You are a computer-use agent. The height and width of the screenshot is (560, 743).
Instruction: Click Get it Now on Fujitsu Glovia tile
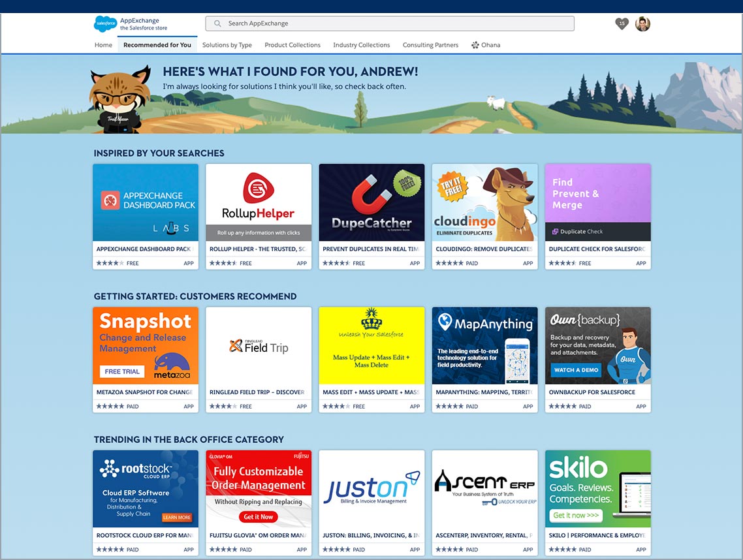pyautogui.click(x=259, y=516)
